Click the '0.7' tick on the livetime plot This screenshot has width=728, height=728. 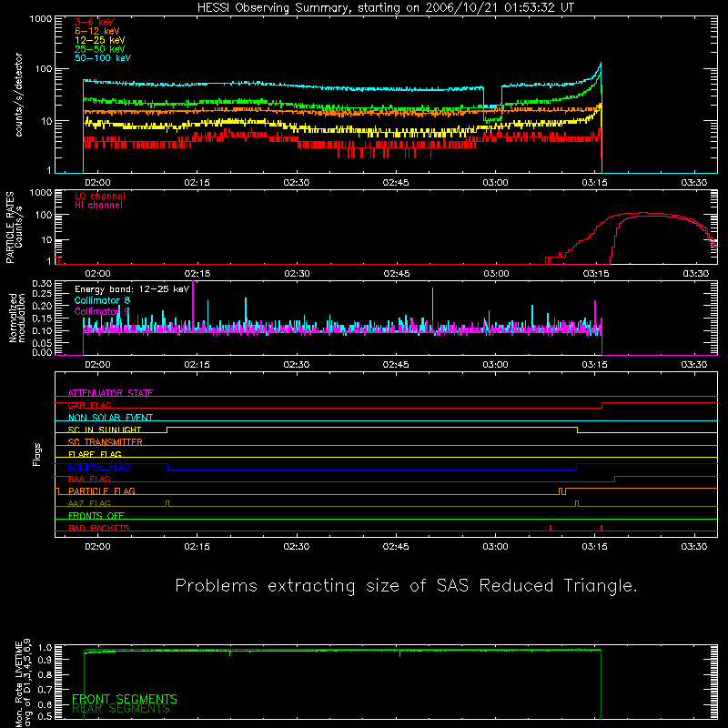tap(45, 690)
